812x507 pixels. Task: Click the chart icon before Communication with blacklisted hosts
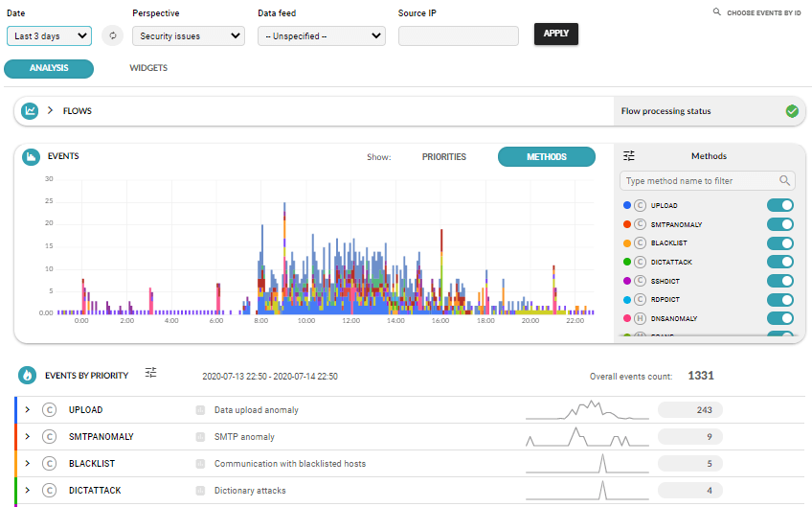pyautogui.click(x=200, y=464)
